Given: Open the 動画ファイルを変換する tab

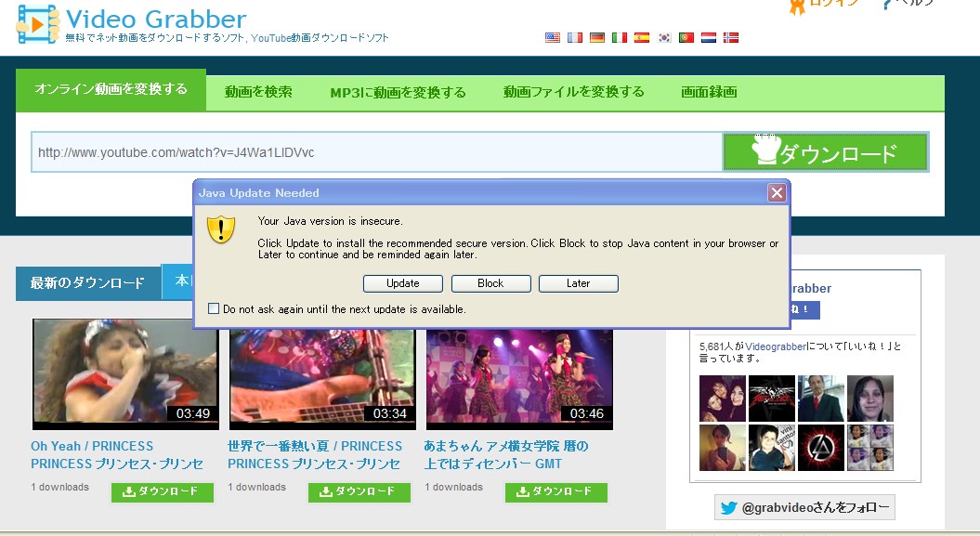Looking at the screenshot, I should pyautogui.click(x=574, y=93).
